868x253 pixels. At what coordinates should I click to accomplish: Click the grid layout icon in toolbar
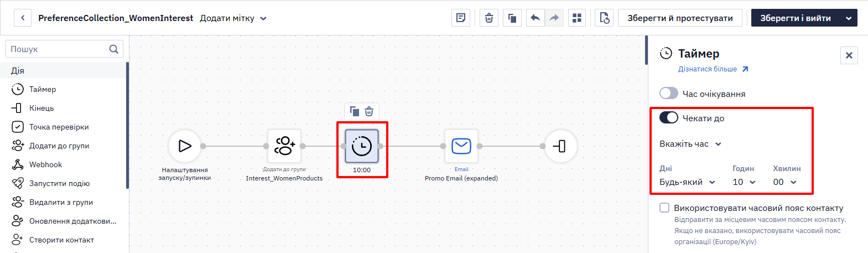pyautogui.click(x=577, y=18)
